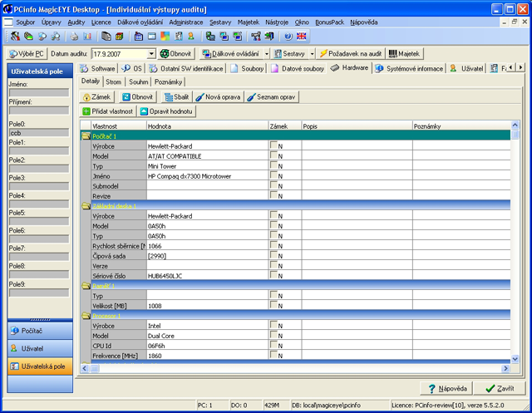Click the green networked computers toolbar icon

pyautogui.click(x=210, y=36)
